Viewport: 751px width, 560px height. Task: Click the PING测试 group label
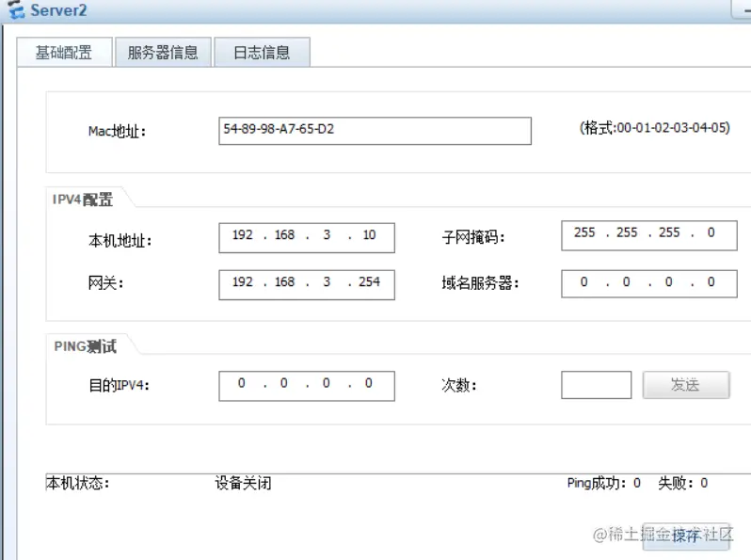pyautogui.click(x=86, y=345)
